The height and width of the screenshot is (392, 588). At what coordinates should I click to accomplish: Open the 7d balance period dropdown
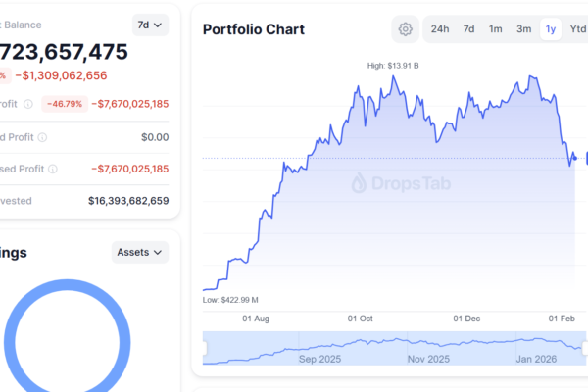[150, 23]
